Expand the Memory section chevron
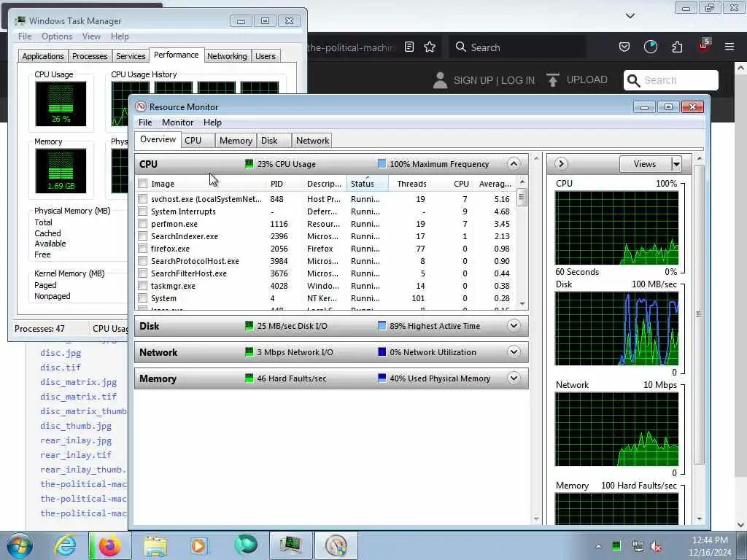This screenshot has width=747, height=560. click(x=514, y=378)
